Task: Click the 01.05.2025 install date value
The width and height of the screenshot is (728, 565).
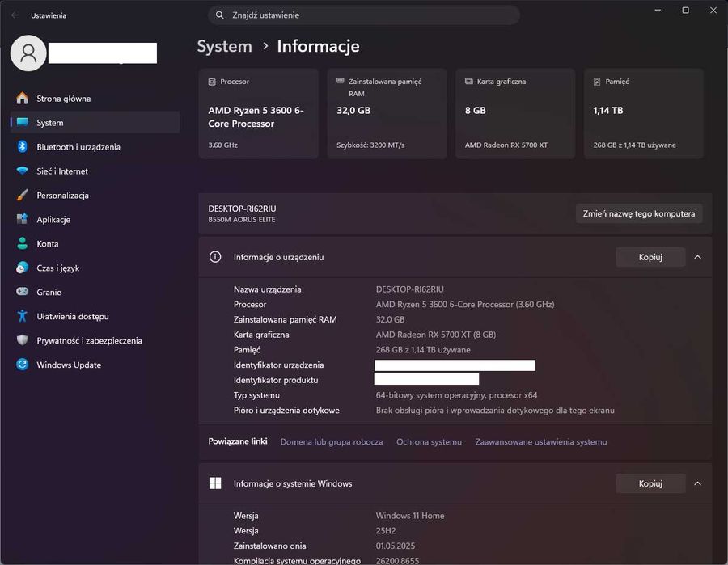Action: 396,546
